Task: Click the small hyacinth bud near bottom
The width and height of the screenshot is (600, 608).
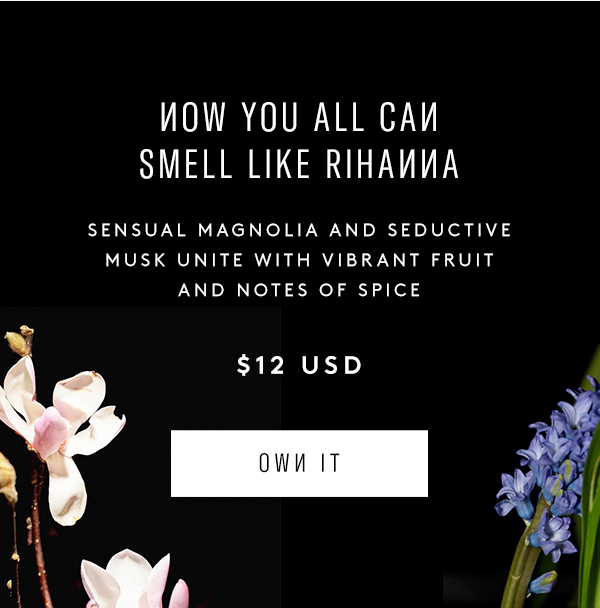Action: 543,583
